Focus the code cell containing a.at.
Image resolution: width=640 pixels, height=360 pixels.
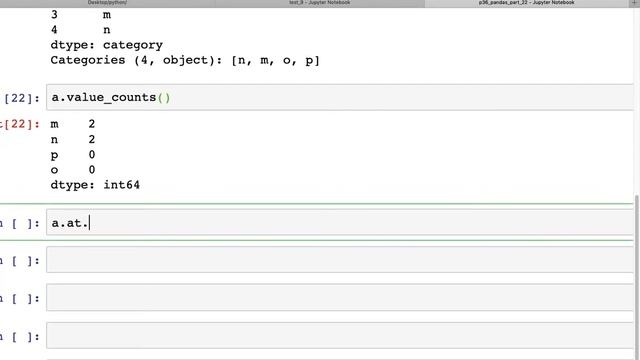coord(340,223)
